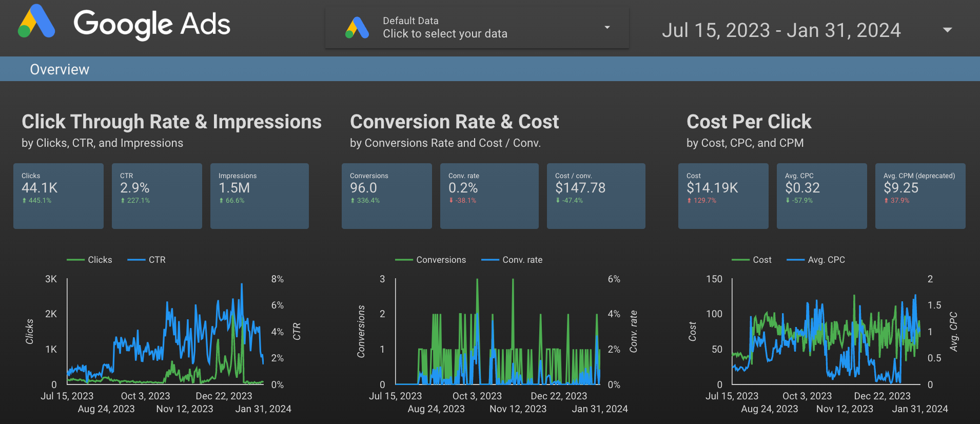Open the Default Data source dropdown
980x424 pixels.
point(607,28)
